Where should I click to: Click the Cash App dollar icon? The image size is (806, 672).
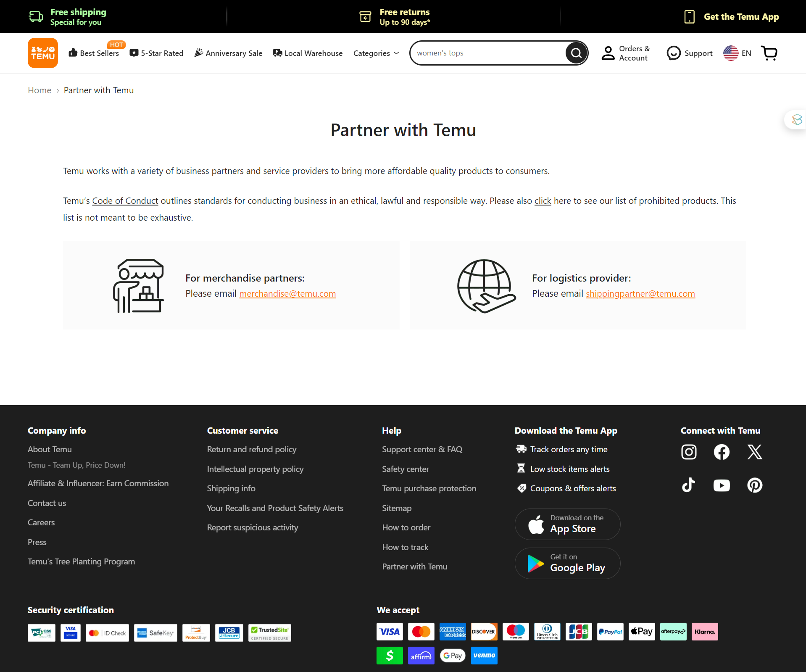click(x=390, y=656)
